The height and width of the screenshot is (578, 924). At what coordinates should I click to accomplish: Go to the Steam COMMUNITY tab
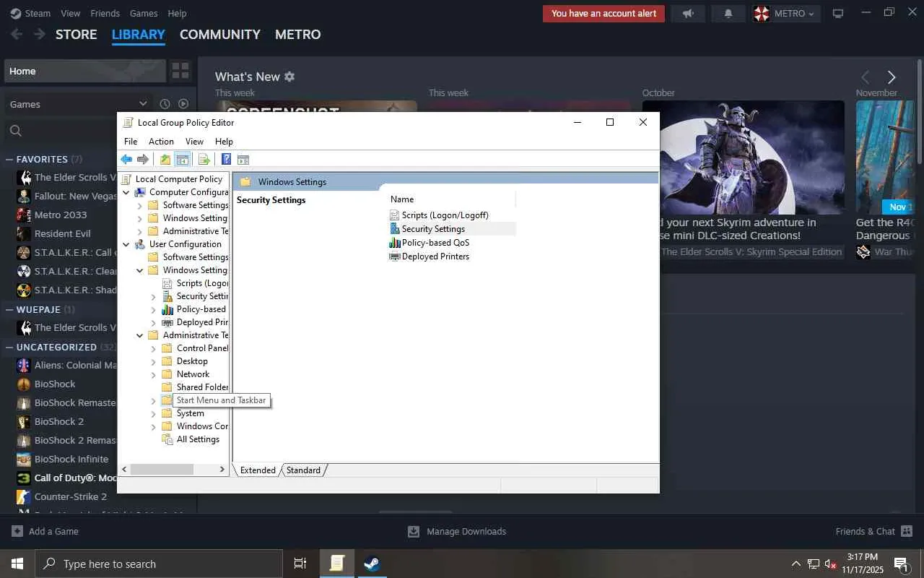(220, 34)
